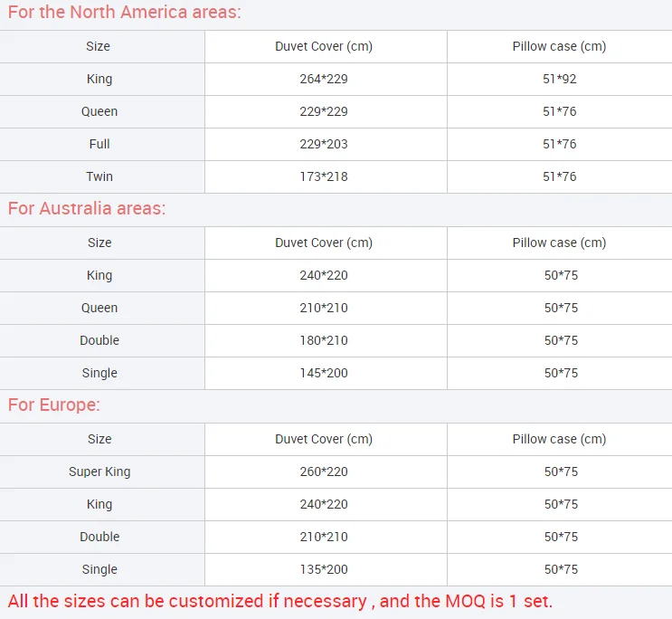The height and width of the screenshot is (619, 672).
Task: Click the 145*200 duvet cover value
Action: [x=324, y=373]
